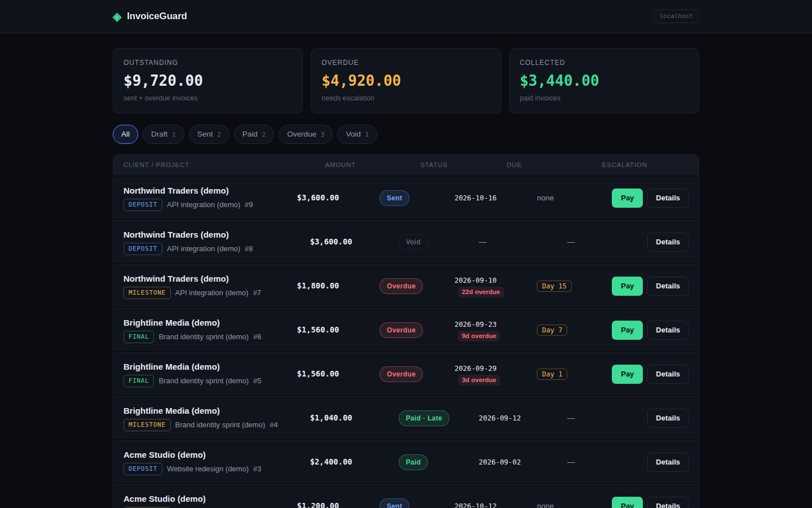Click the Day 15 escalation tag
This screenshot has width=812, height=508.
[x=554, y=286]
